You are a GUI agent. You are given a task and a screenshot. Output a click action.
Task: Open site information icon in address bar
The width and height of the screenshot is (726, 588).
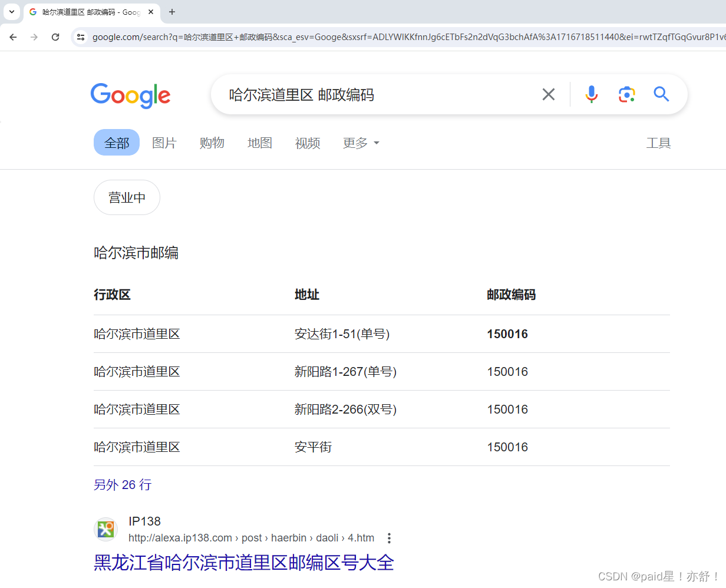(x=81, y=37)
